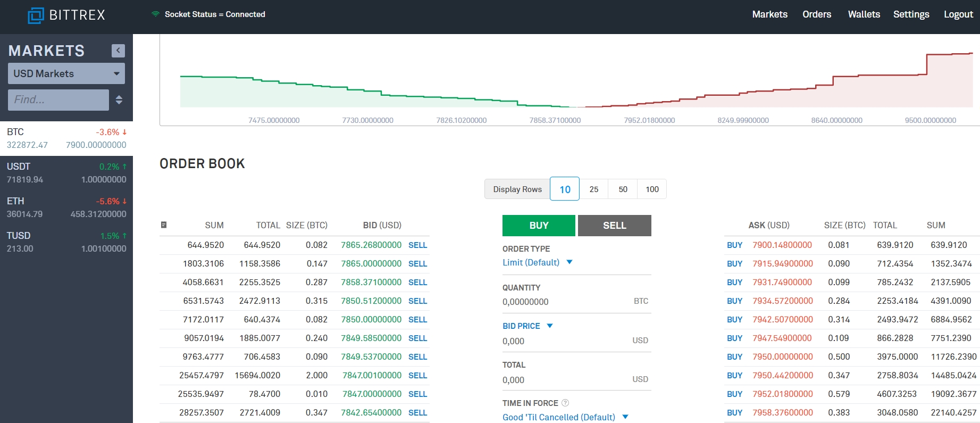Select the ETH market row
980x423 pixels.
tap(66, 208)
